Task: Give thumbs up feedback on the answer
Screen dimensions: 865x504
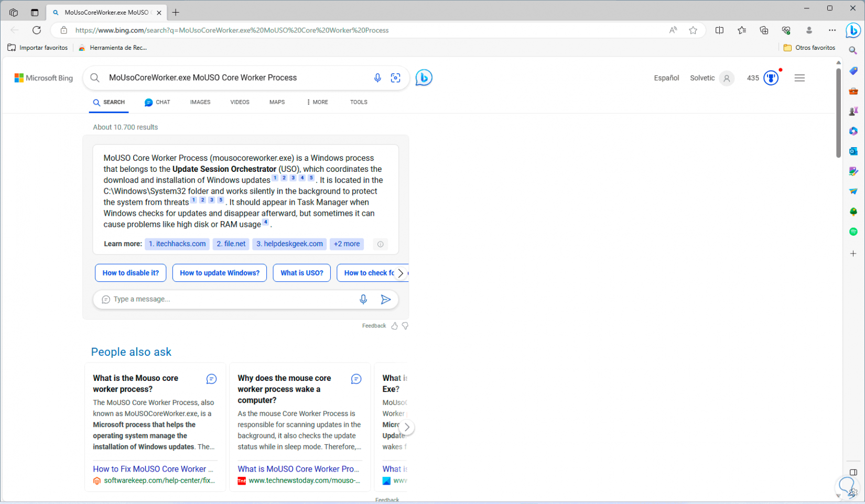Action: [394, 326]
